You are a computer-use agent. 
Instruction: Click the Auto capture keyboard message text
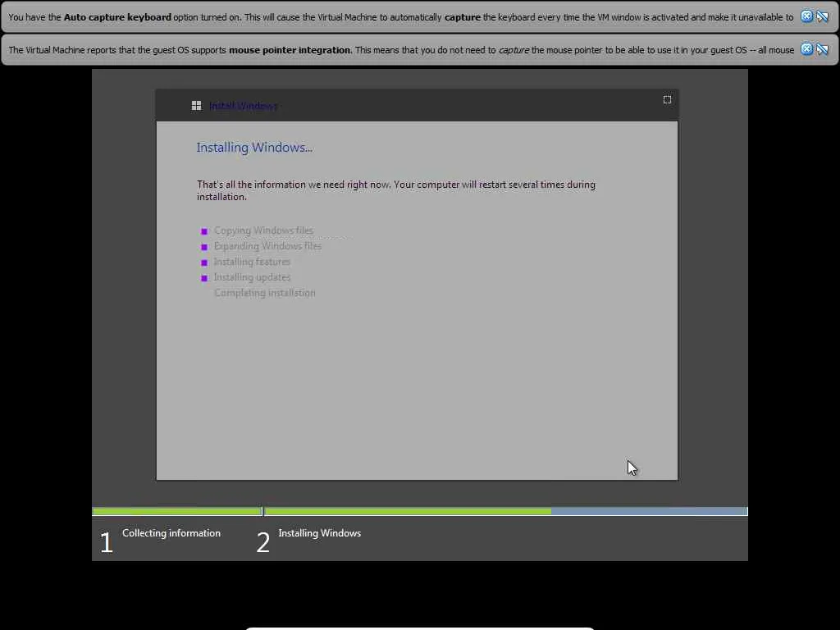400,17
